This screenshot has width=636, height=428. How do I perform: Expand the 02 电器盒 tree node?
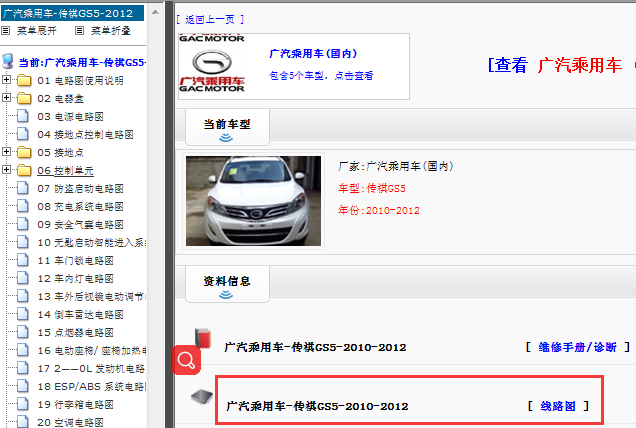[6, 97]
